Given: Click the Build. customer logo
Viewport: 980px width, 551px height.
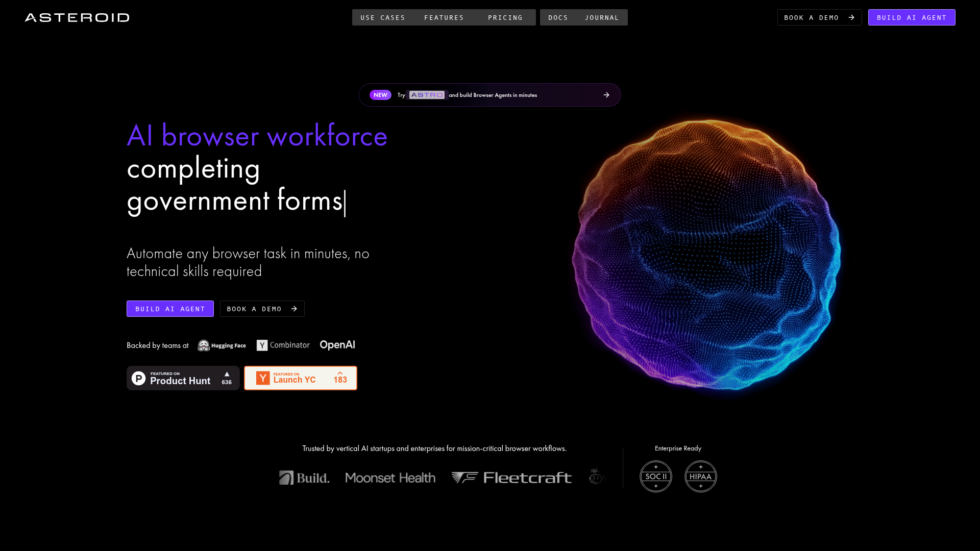Looking at the screenshot, I should tap(304, 478).
